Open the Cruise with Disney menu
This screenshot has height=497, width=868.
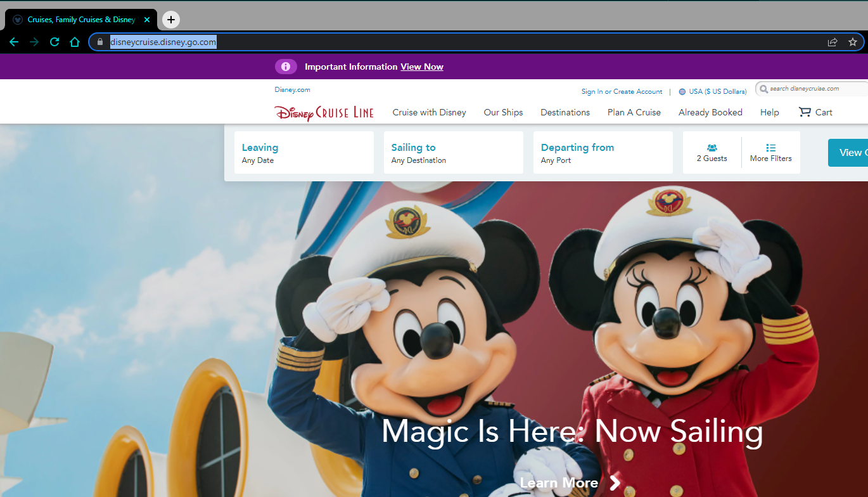(429, 112)
